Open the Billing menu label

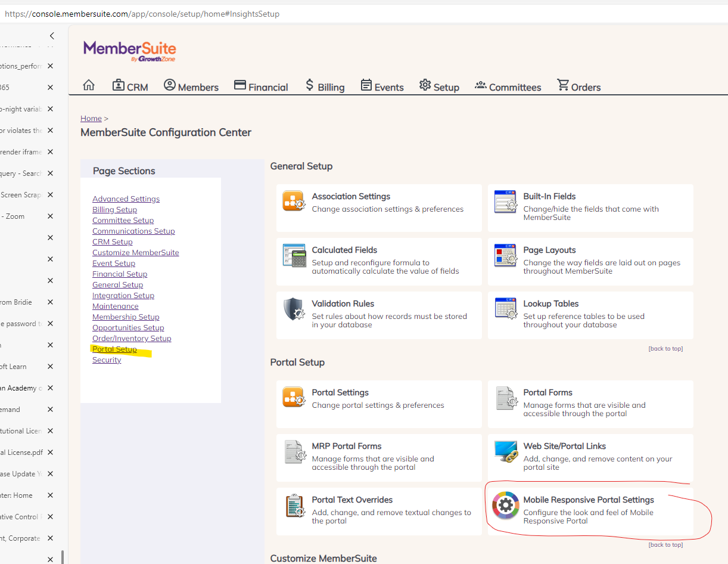click(x=331, y=87)
